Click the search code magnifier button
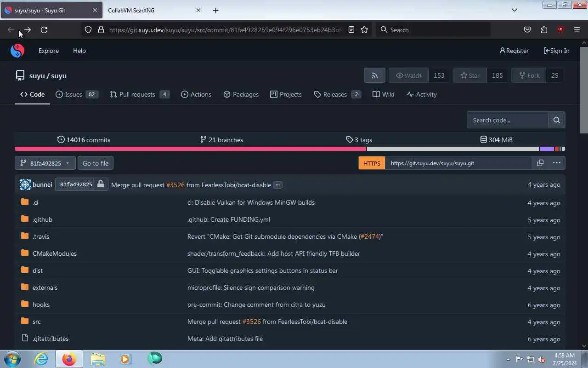The image size is (588, 368). tap(556, 120)
